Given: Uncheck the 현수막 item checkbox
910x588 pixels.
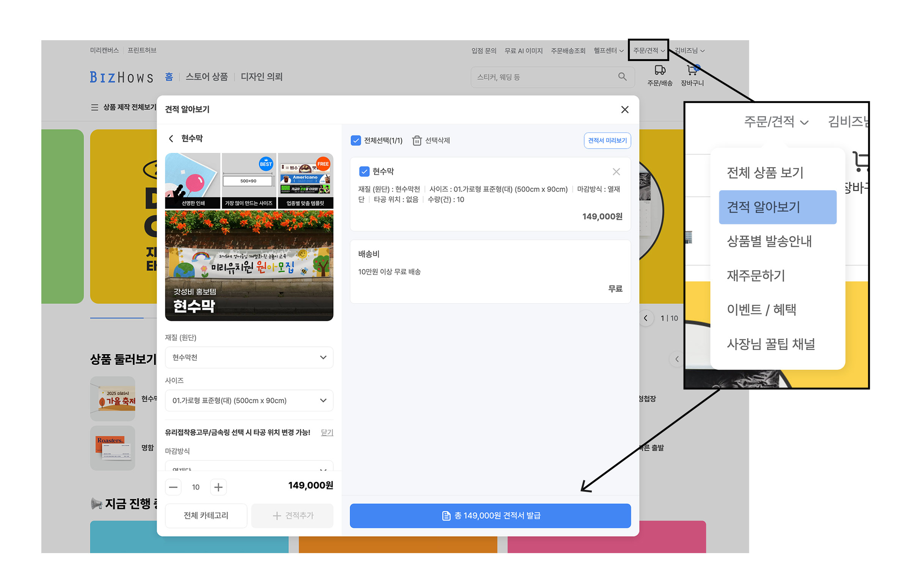Looking at the screenshot, I should tap(364, 171).
